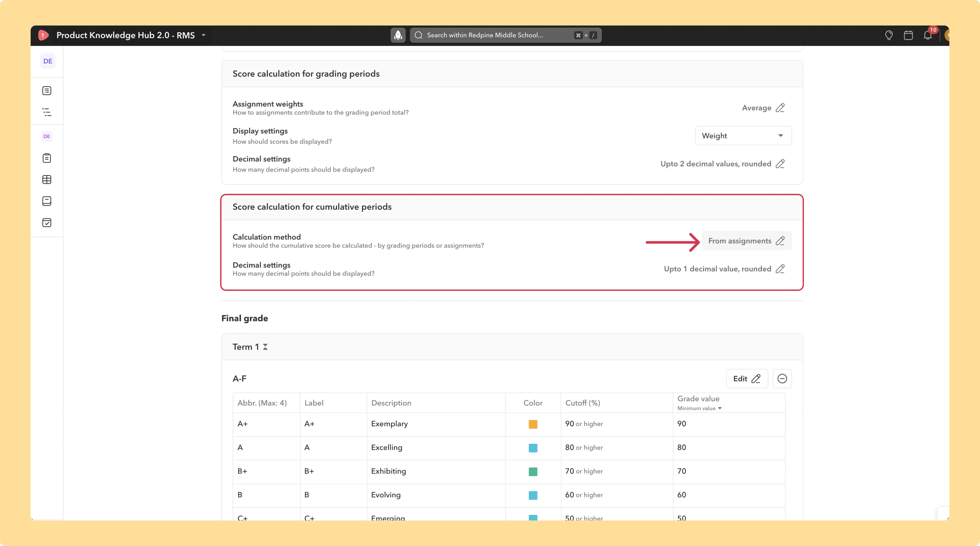Click the A-F scale title
This screenshot has width=980, height=546.
pyautogui.click(x=240, y=379)
